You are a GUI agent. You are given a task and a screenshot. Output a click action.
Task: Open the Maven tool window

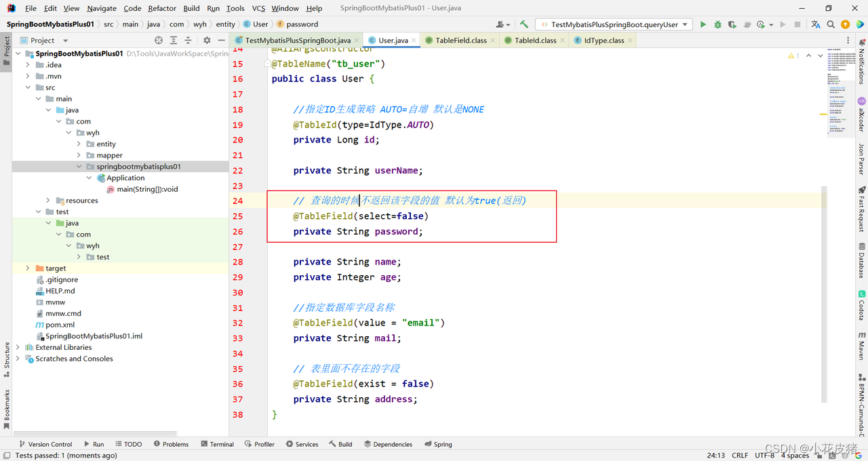tap(862, 346)
